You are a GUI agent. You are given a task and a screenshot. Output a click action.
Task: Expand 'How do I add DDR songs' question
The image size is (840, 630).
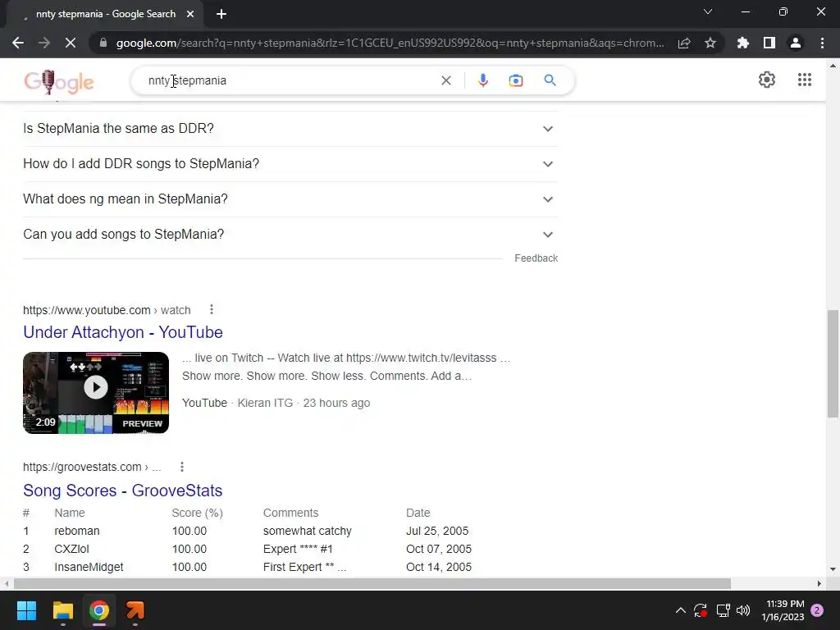pyautogui.click(x=290, y=164)
